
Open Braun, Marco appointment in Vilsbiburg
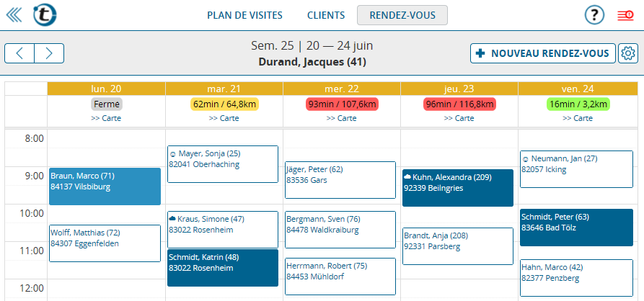[x=105, y=187]
